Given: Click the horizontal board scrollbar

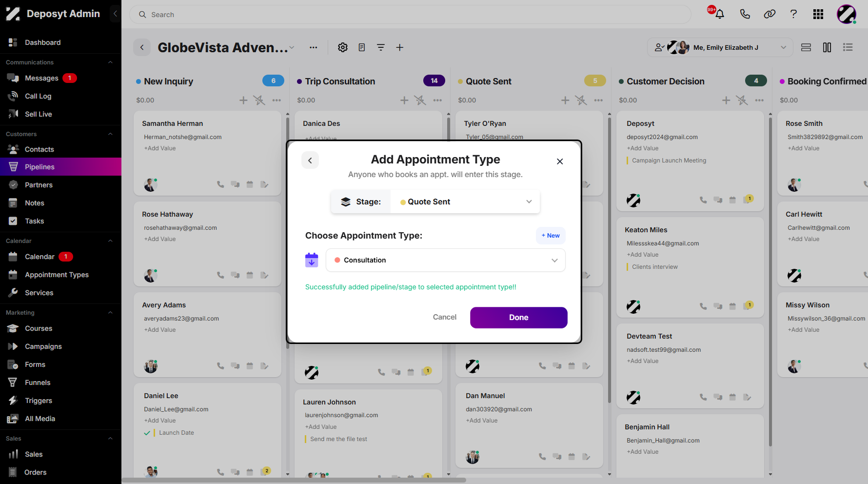Looking at the screenshot, I should (x=294, y=480).
